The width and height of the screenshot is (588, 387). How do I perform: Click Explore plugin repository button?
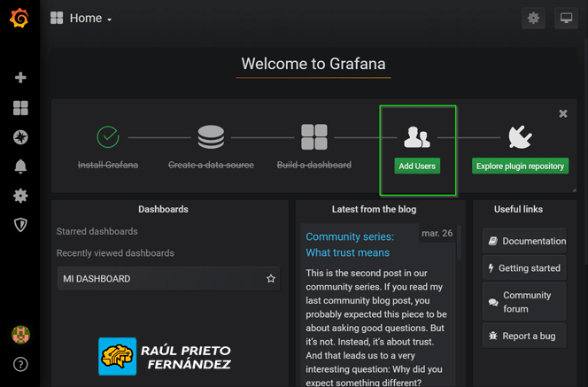(520, 166)
